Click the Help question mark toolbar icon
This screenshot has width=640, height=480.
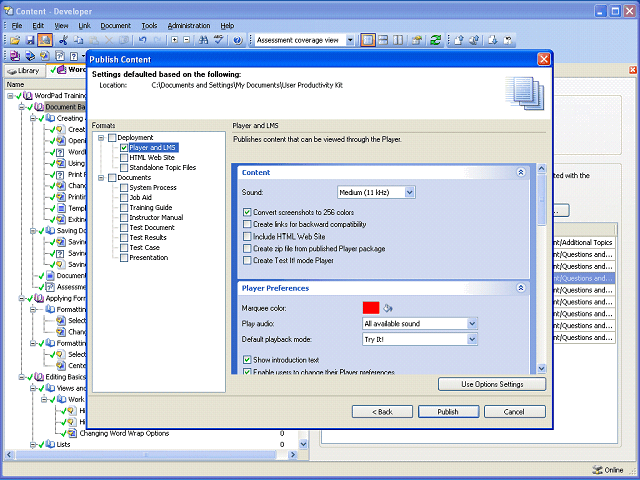tap(238, 40)
